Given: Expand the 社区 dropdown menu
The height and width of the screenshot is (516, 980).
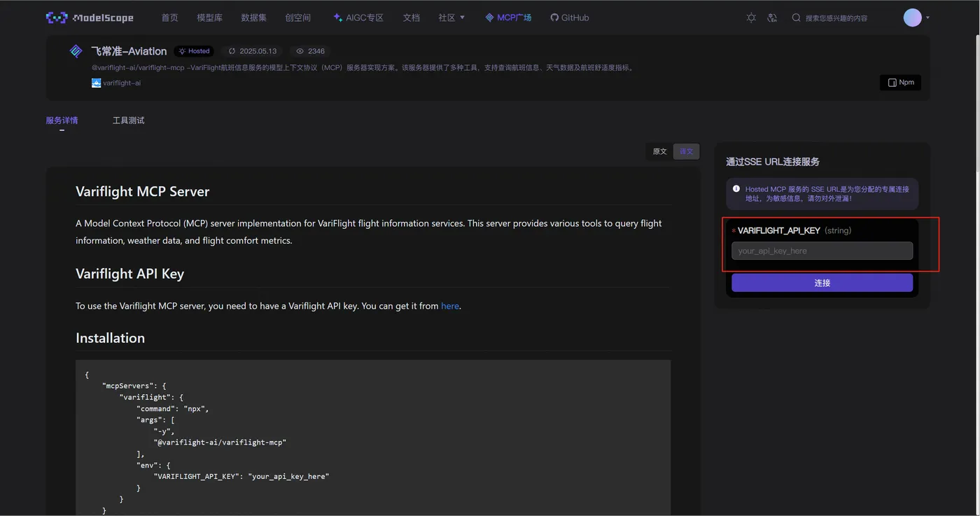Looking at the screenshot, I should [x=451, y=18].
